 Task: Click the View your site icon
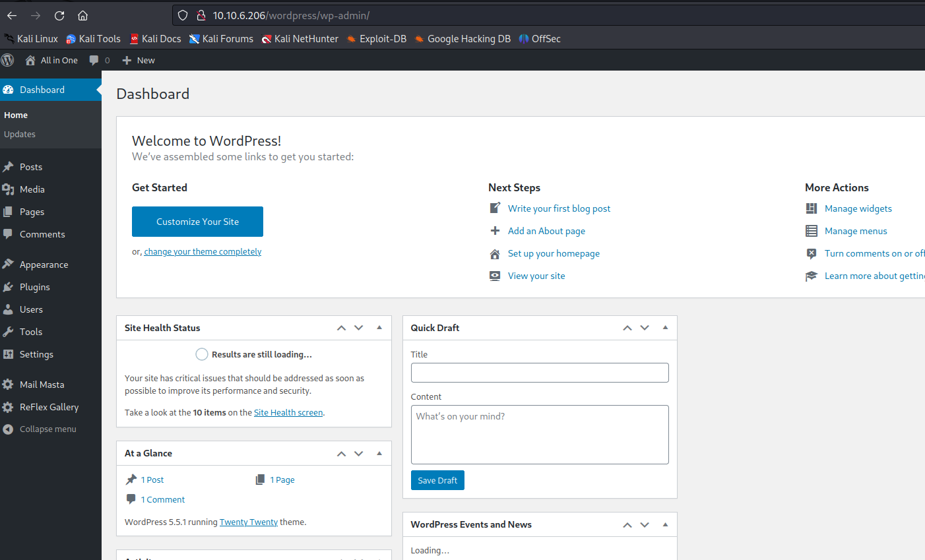click(x=495, y=276)
